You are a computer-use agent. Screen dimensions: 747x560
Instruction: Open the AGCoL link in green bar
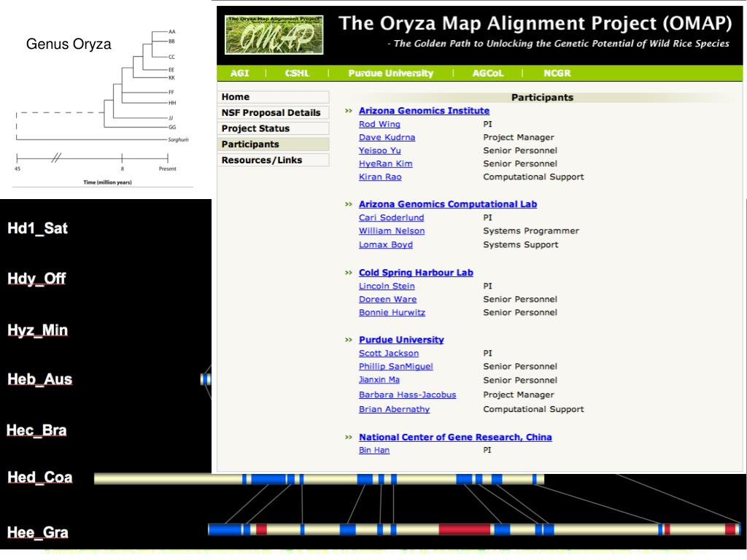click(x=488, y=74)
